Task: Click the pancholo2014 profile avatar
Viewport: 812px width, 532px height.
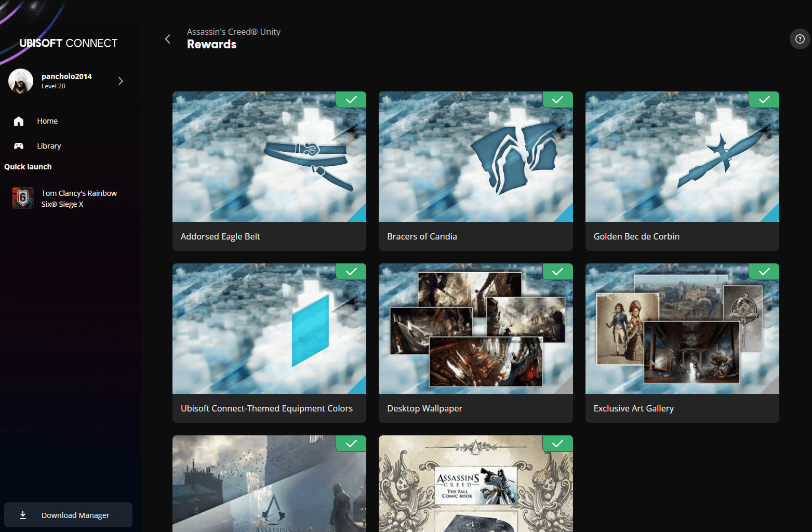Action: pos(21,81)
